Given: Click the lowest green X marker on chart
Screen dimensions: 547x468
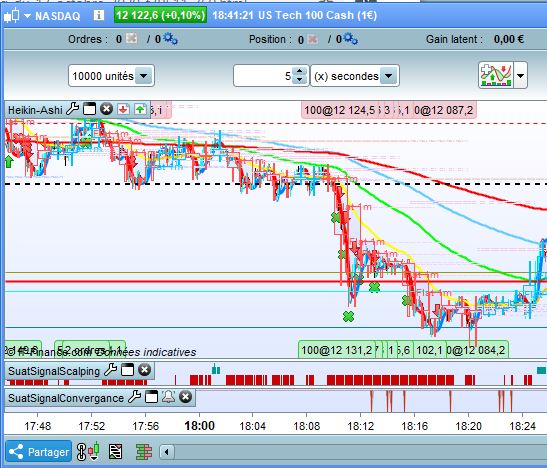Looking at the screenshot, I should tap(348, 316).
